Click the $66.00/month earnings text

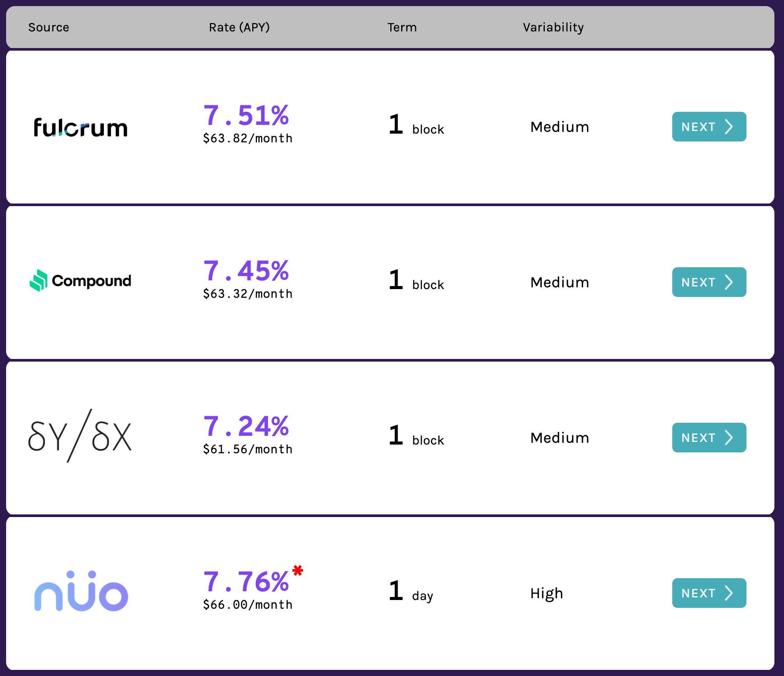(x=248, y=605)
